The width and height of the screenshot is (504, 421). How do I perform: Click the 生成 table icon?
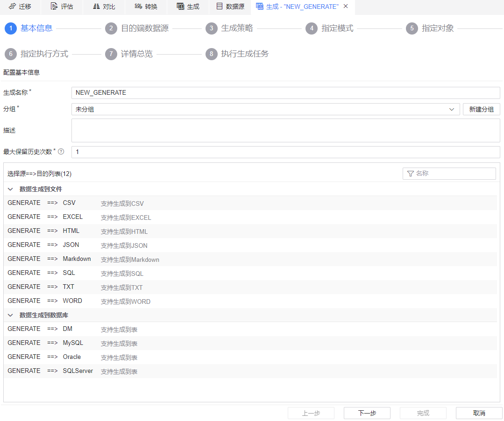(x=180, y=7)
